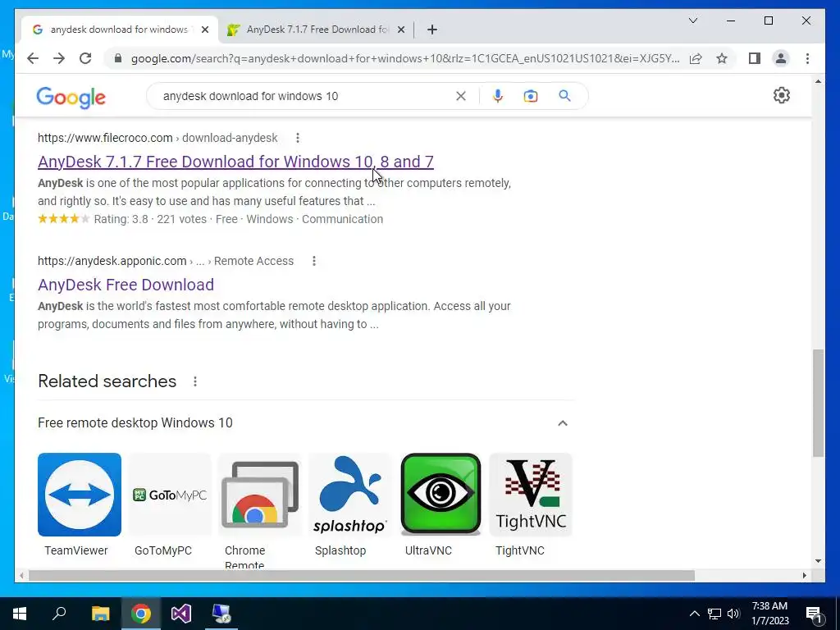The image size is (840, 630).
Task: Click the blue search magnifier button
Action: pyautogui.click(x=564, y=96)
